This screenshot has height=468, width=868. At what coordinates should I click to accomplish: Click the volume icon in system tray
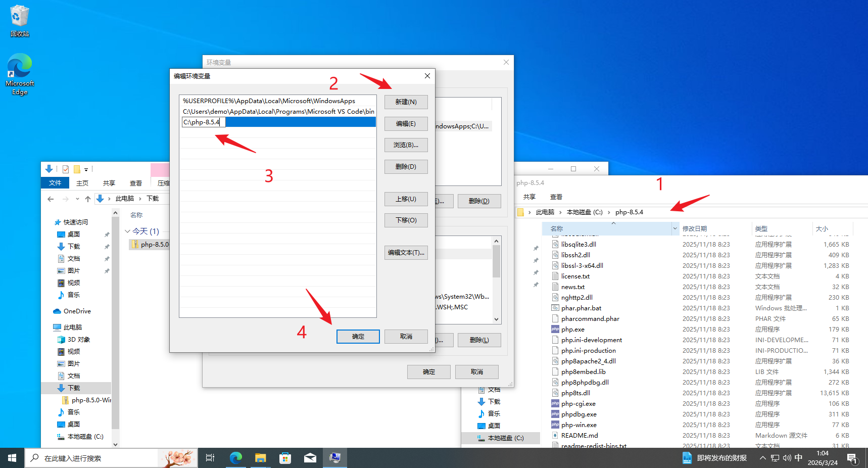click(787, 458)
